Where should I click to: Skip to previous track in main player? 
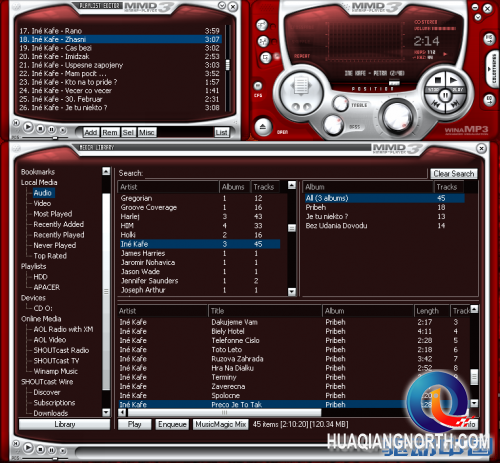[435, 104]
